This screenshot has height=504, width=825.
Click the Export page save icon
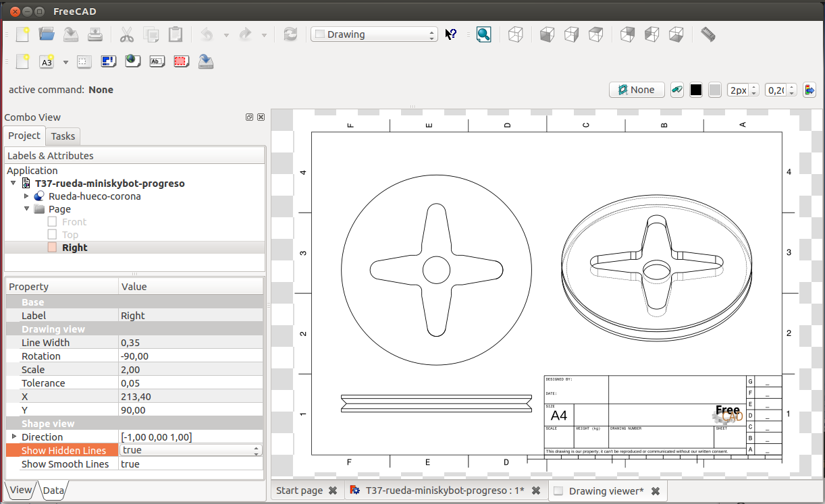(x=206, y=62)
